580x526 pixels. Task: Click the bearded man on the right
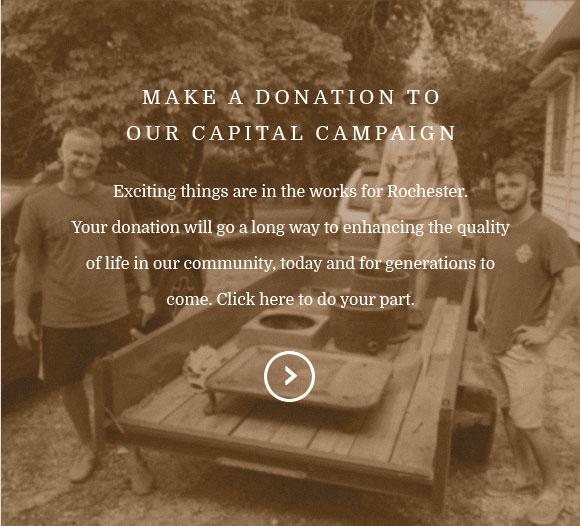click(525, 303)
